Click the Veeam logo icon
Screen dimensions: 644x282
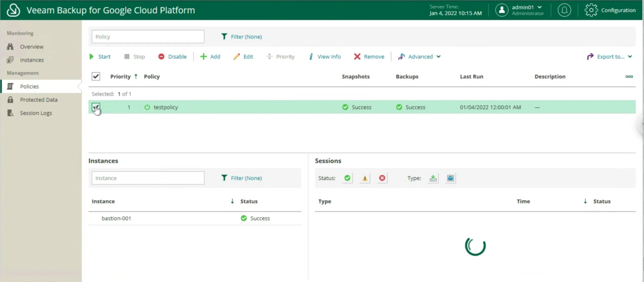point(13,10)
